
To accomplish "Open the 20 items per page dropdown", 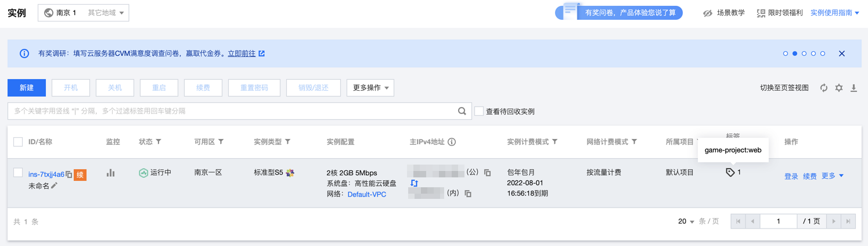I will (x=686, y=222).
